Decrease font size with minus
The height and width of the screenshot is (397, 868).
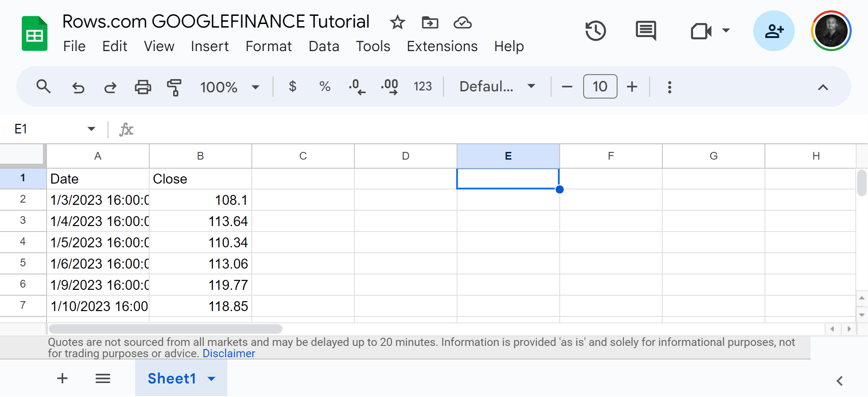567,86
